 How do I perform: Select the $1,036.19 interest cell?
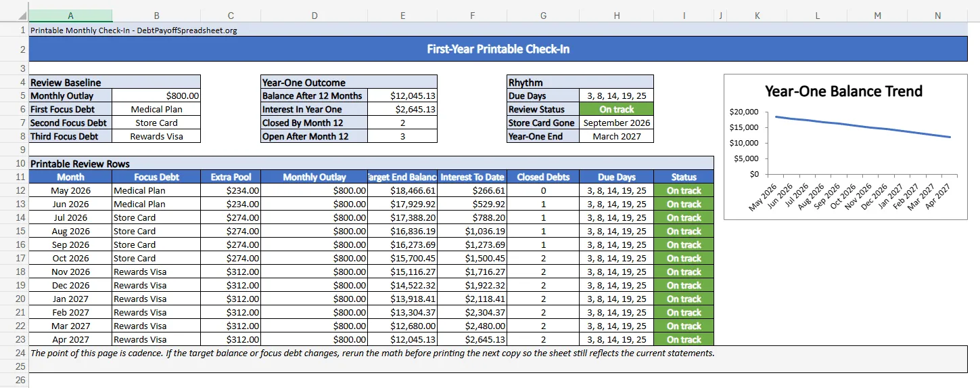tap(472, 231)
